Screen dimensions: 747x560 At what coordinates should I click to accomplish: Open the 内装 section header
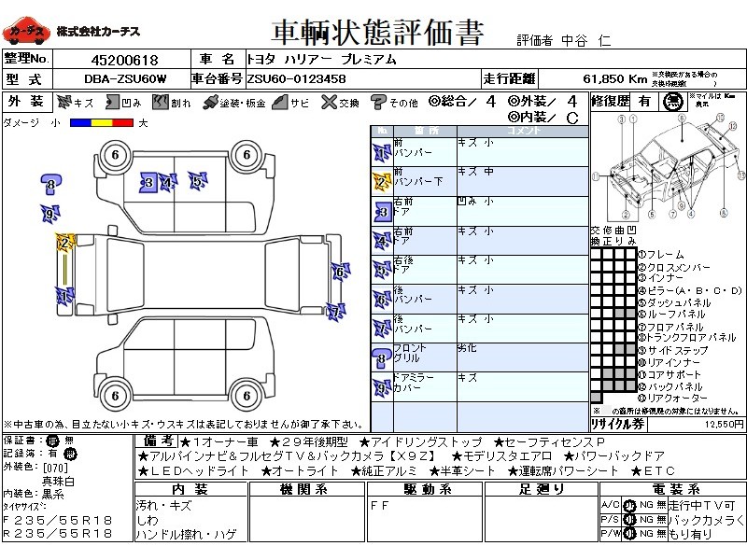click(x=190, y=488)
